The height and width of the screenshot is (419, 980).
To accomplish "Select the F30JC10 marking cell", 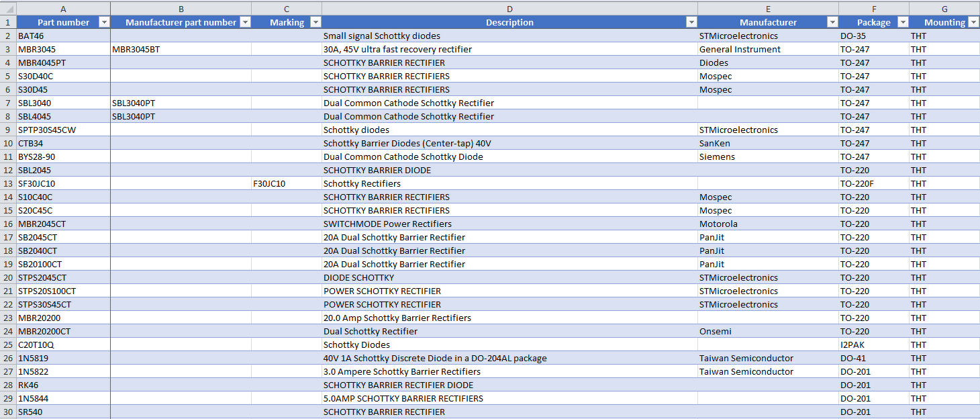I will (x=287, y=183).
